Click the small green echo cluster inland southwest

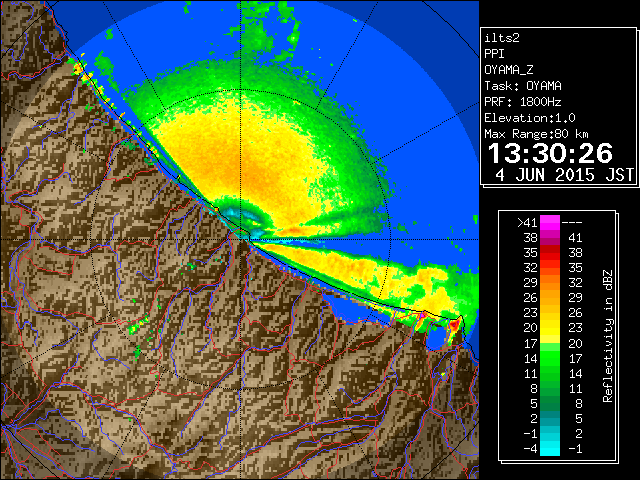coord(138,326)
